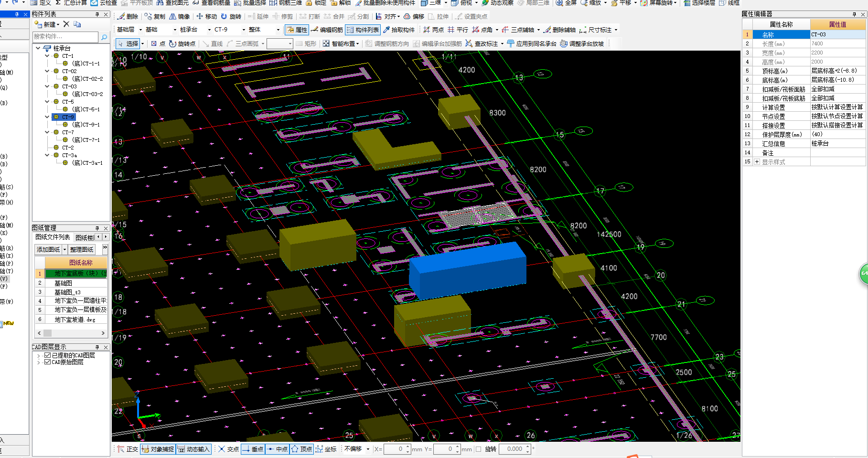Click 批量选择 (batch select) tool
The width and height of the screenshot is (868, 458).
click(250, 3)
